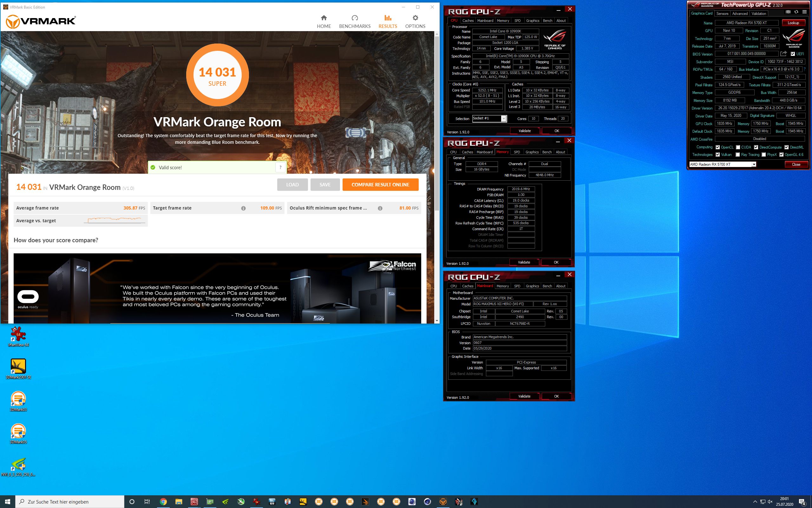Open the GPU-Z hamburger menu icon

coord(804,12)
